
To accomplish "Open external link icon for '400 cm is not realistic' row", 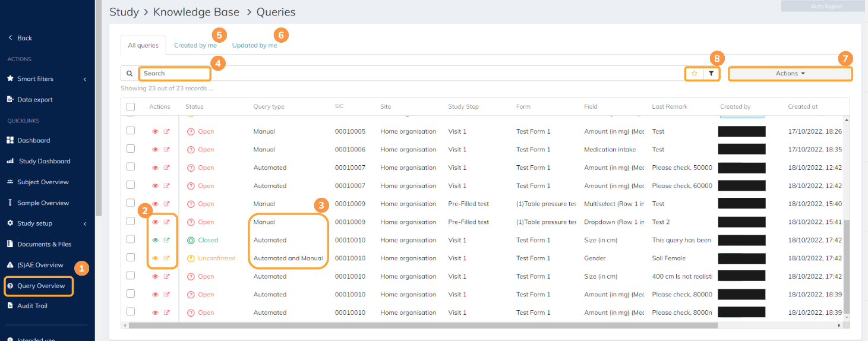I will (167, 276).
